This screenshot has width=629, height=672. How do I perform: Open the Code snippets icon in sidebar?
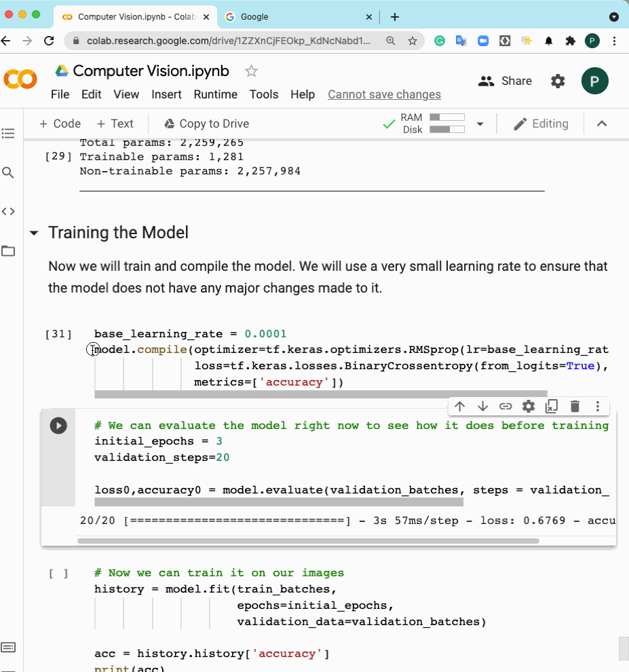[8, 211]
